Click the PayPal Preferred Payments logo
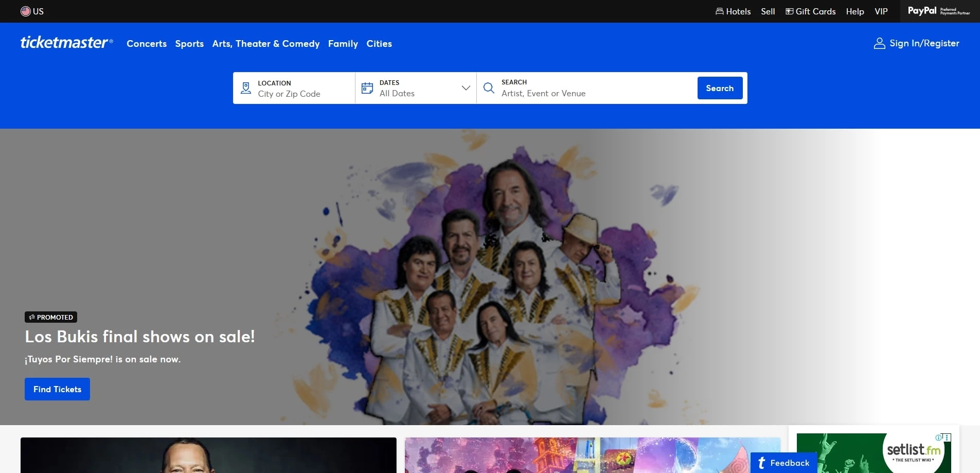This screenshot has width=980, height=473. click(x=938, y=11)
